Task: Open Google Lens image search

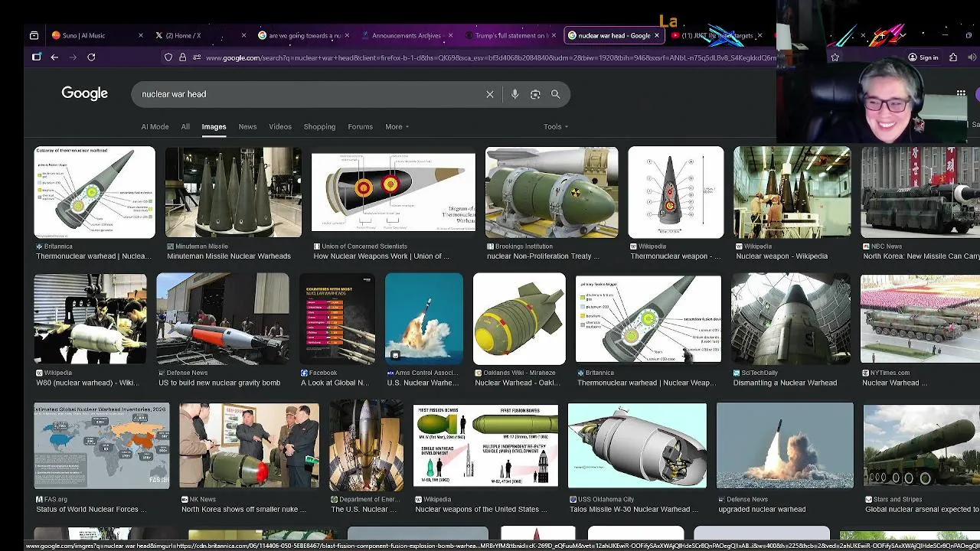Action: [x=535, y=94]
